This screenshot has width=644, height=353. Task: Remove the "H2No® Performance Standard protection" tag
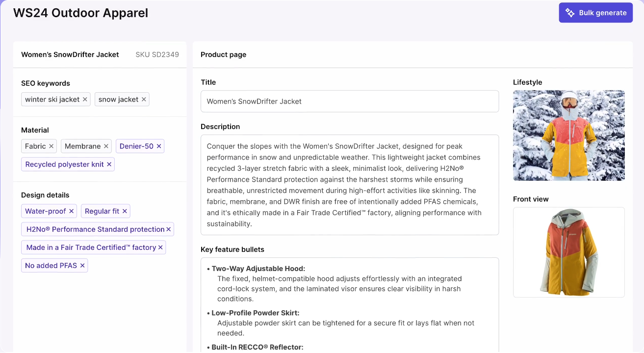click(170, 229)
